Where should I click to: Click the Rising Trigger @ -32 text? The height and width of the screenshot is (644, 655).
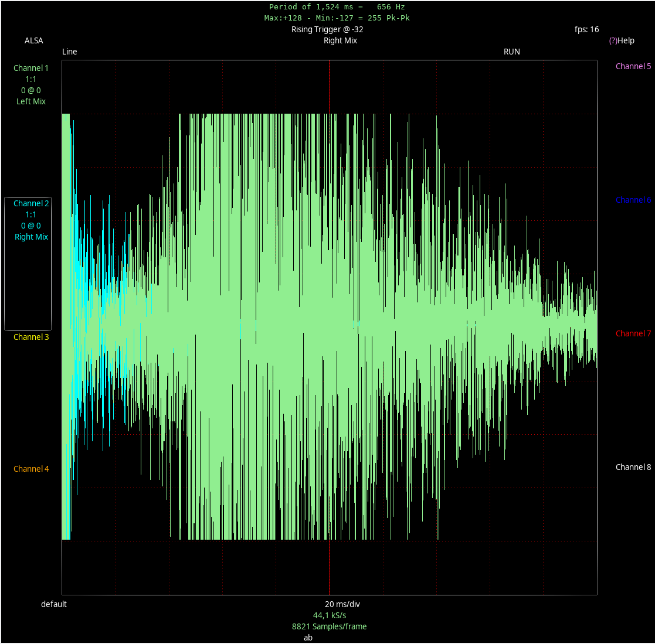click(x=327, y=29)
